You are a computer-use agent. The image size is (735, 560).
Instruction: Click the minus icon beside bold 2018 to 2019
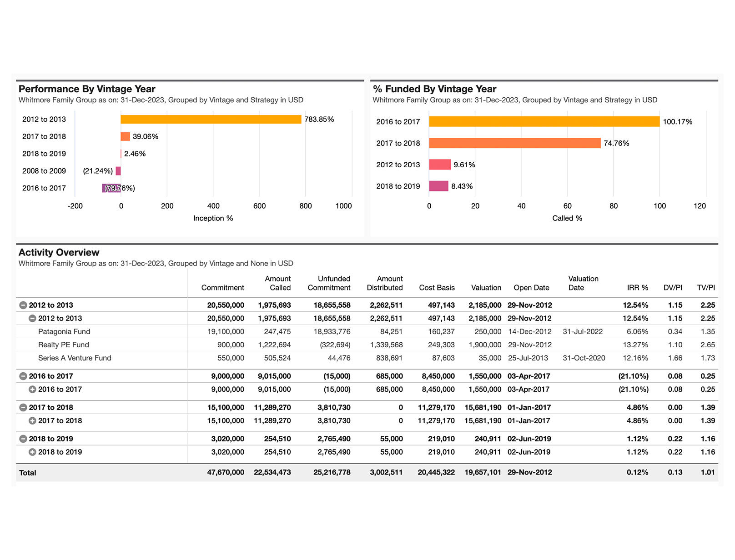[23, 439]
